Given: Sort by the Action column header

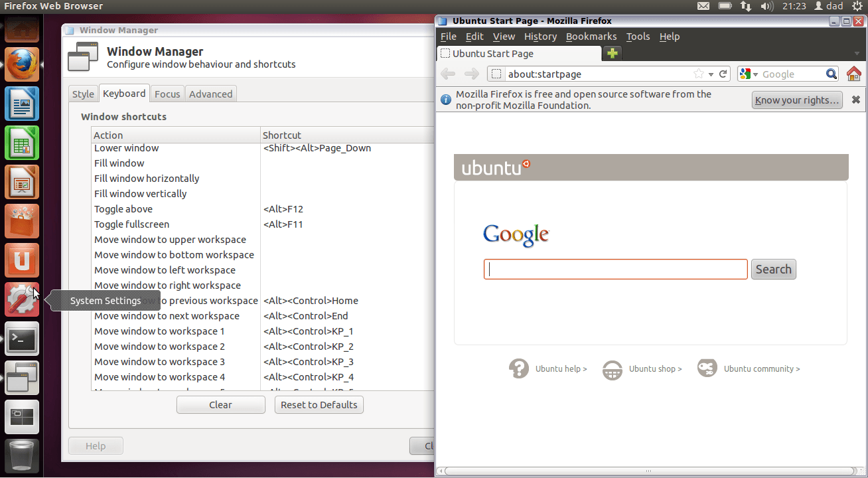Looking at the screenshot, I should pyautogui.click(x=176, y=135).
